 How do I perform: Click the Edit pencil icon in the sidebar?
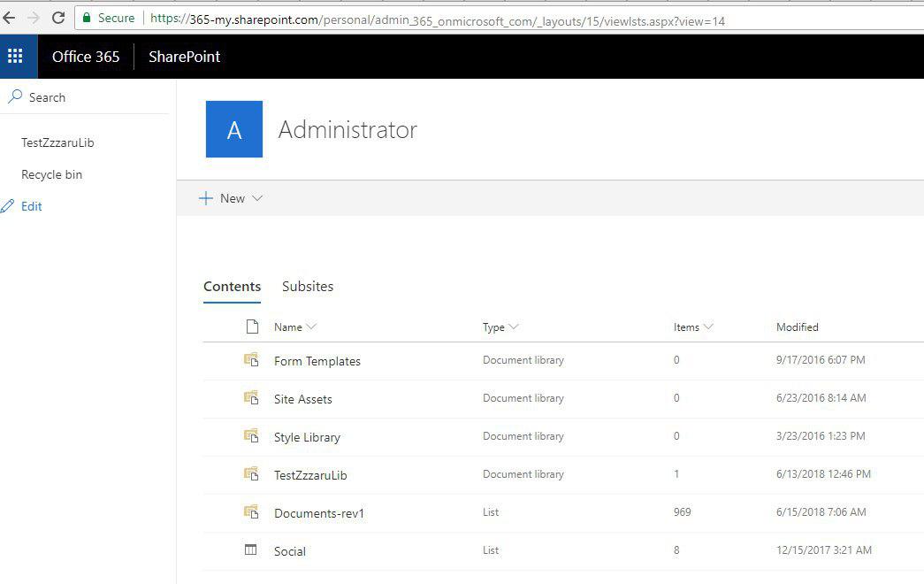click(x=9, y=206)
